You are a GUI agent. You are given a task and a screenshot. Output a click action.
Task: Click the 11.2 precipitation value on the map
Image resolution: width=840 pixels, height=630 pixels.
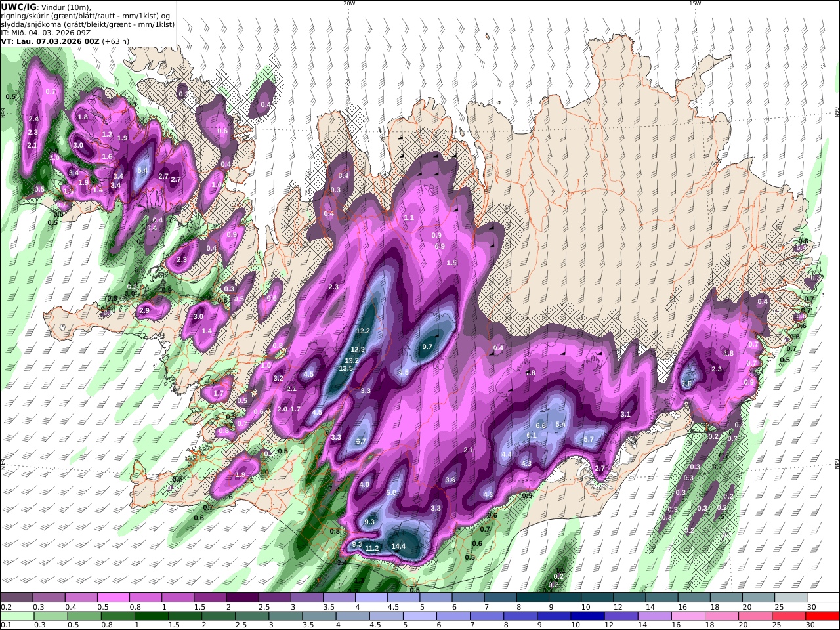pyautogui.click(x=372, y=548)
